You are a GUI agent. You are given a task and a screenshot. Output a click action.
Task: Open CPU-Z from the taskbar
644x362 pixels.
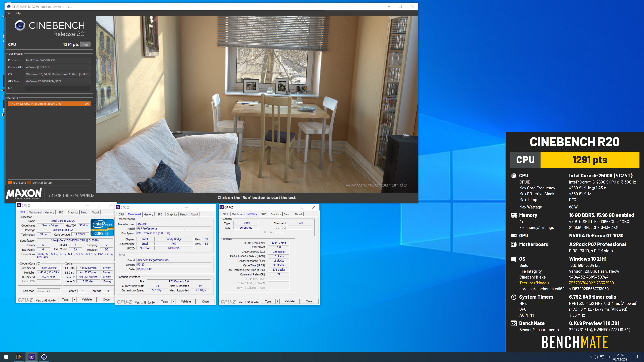click(x=31, y=357)
